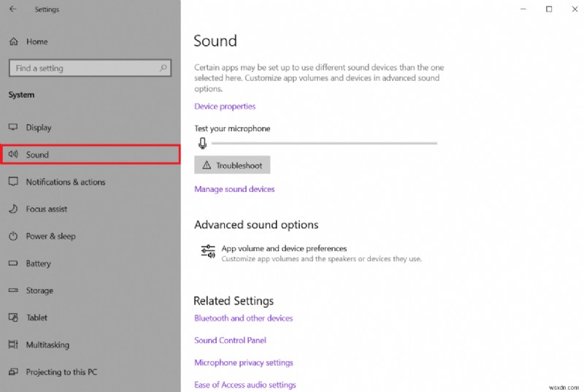Click the Sound speaker icon
The width and height of the screenshot is (584, 392).
point(13,154)
